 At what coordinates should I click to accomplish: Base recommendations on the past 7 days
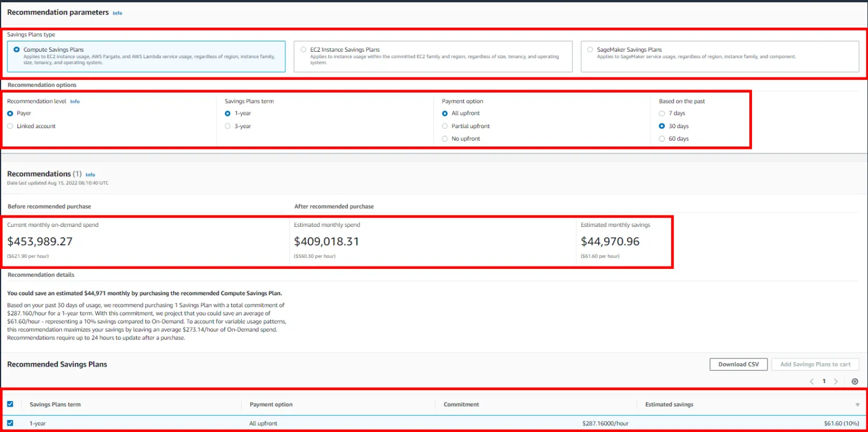[661, 113]
